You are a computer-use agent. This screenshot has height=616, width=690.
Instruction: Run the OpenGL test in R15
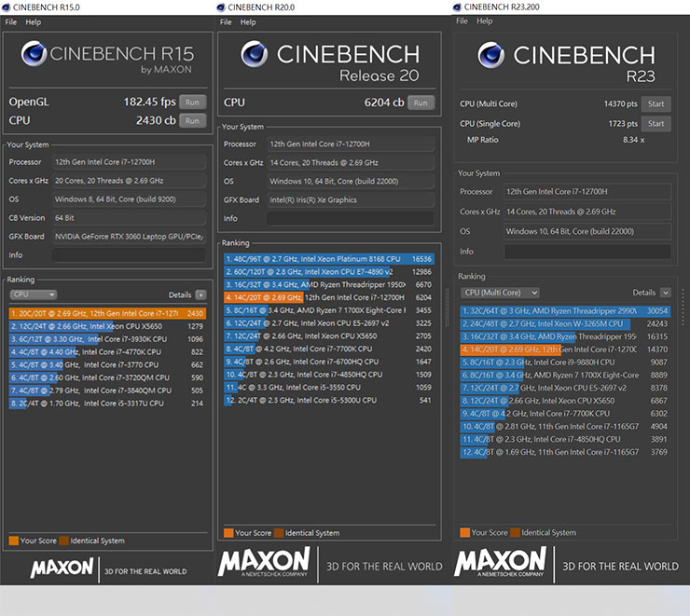192,103
